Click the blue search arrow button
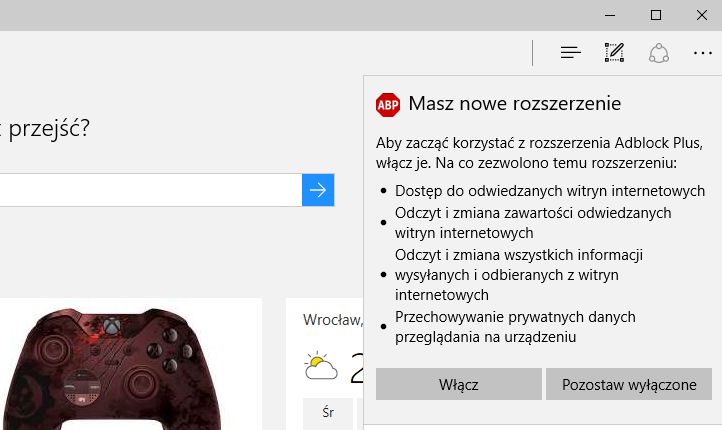The image size is (722, 430). coord(318,190)
